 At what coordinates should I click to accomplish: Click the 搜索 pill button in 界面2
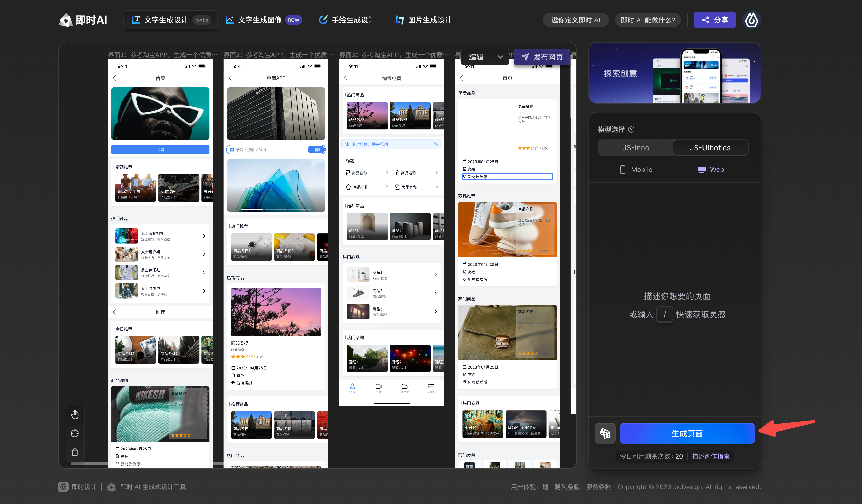316,150
